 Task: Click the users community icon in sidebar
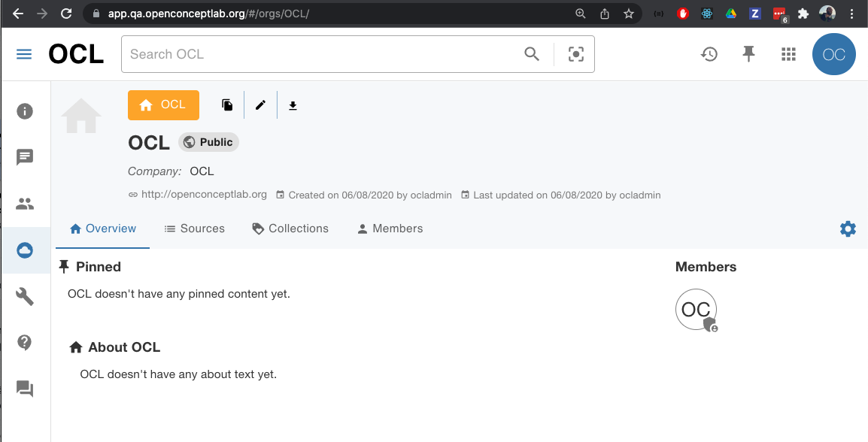pyautogui.click(x=25, y=203)
